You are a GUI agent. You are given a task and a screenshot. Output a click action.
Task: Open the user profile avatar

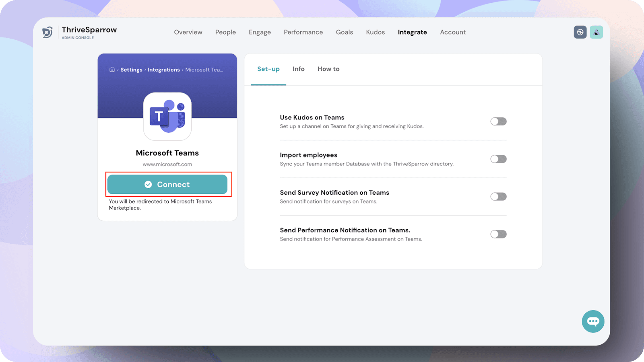click(x=596, y=32)
